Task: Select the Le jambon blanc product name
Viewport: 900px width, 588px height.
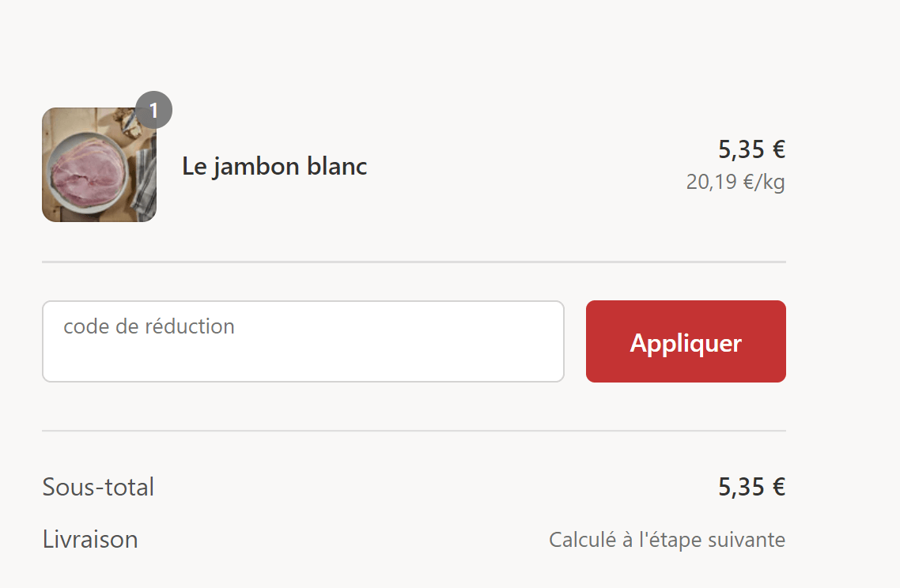Action: click(274, 166)
